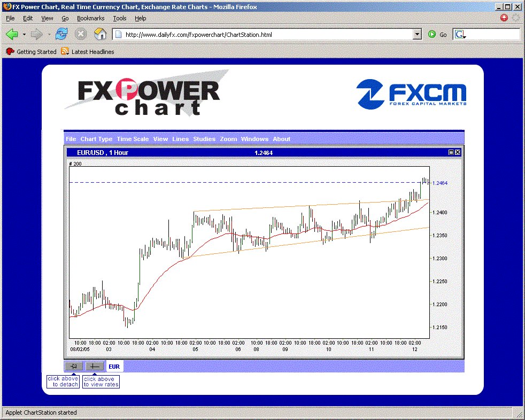Open the Firefox View menu
Viewport: 525px width, 420px height.
[47, 18]
